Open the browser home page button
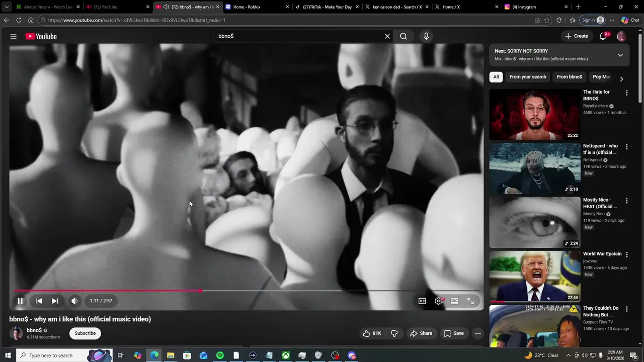This screenshot has height=362, width=644. click(x=31, y=20)
